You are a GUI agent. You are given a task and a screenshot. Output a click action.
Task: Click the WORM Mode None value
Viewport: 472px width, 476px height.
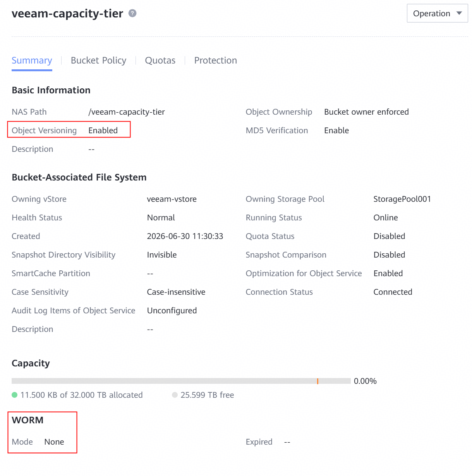pos(54,442)
